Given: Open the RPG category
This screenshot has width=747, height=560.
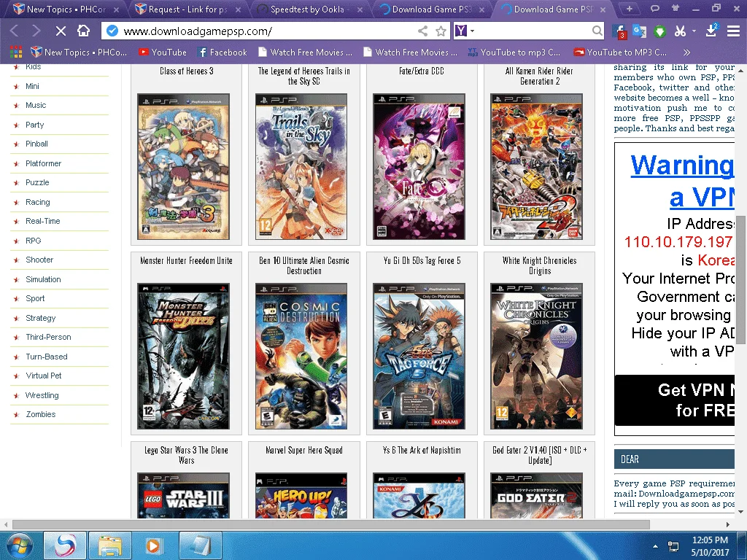Looking at the screenshot, I should point(34,241).
